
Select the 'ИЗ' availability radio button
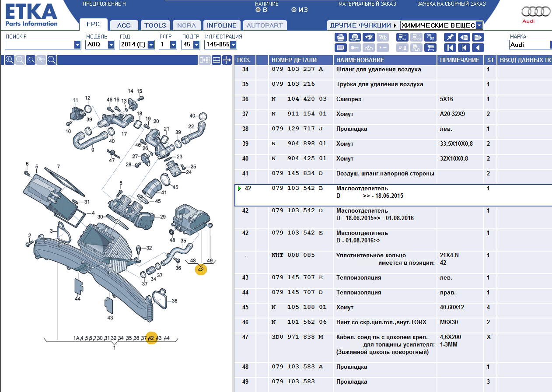[293, 10]
